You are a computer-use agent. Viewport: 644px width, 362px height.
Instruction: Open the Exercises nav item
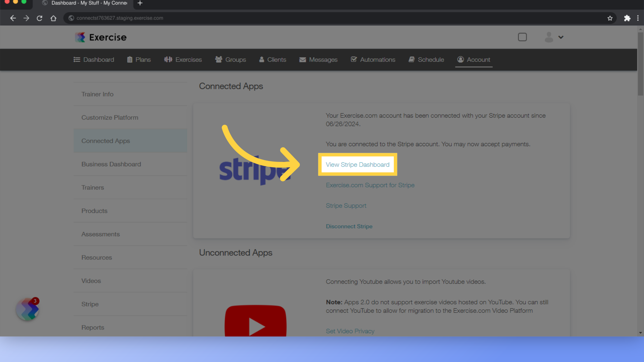click(183, 60)
